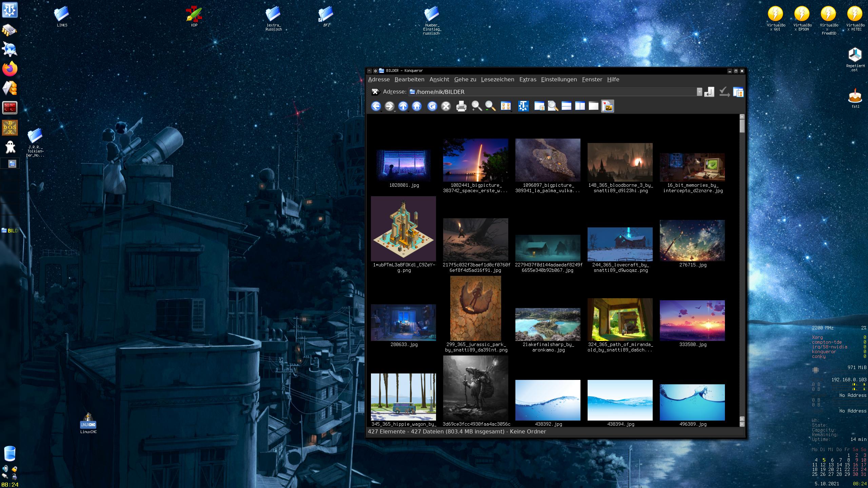868x488 pixels.
Task: Stop loading with the grey X icon
Action: [x=446, y=106]
